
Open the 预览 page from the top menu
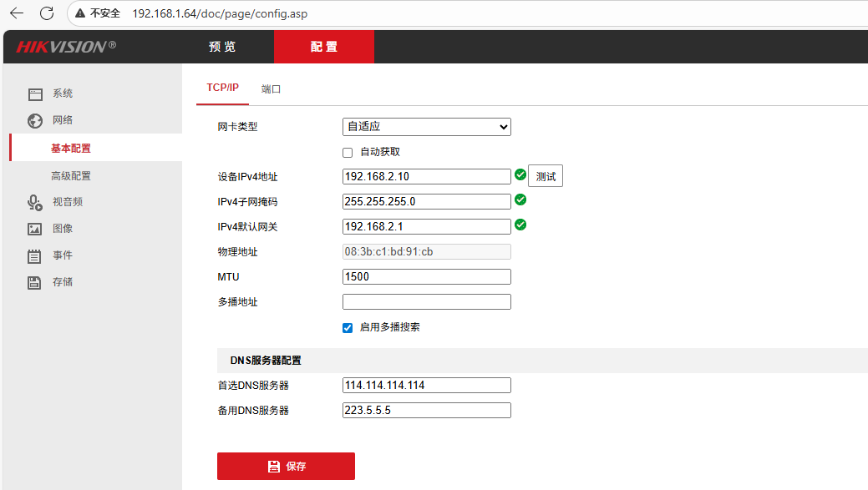[x=224, y=46]
